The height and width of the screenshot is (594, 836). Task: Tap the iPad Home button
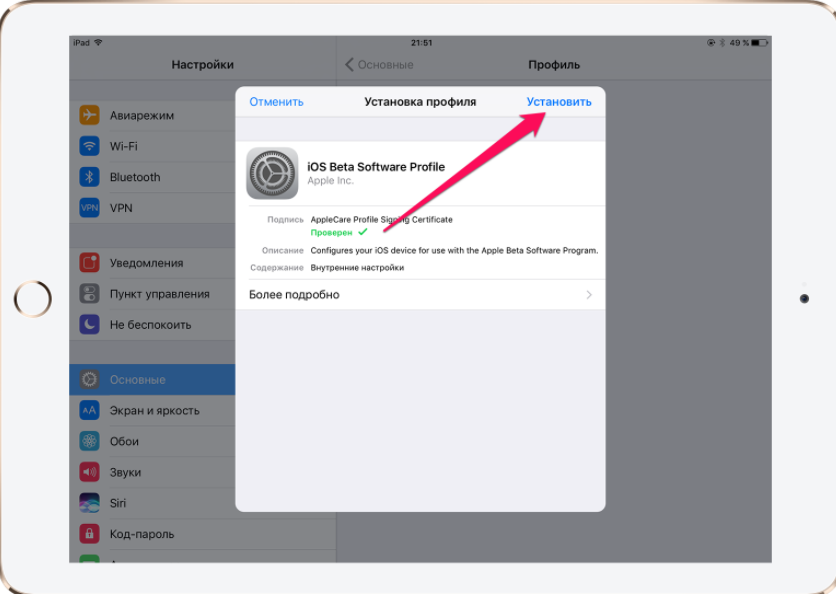pyautogui.click(x=33, y=299)
